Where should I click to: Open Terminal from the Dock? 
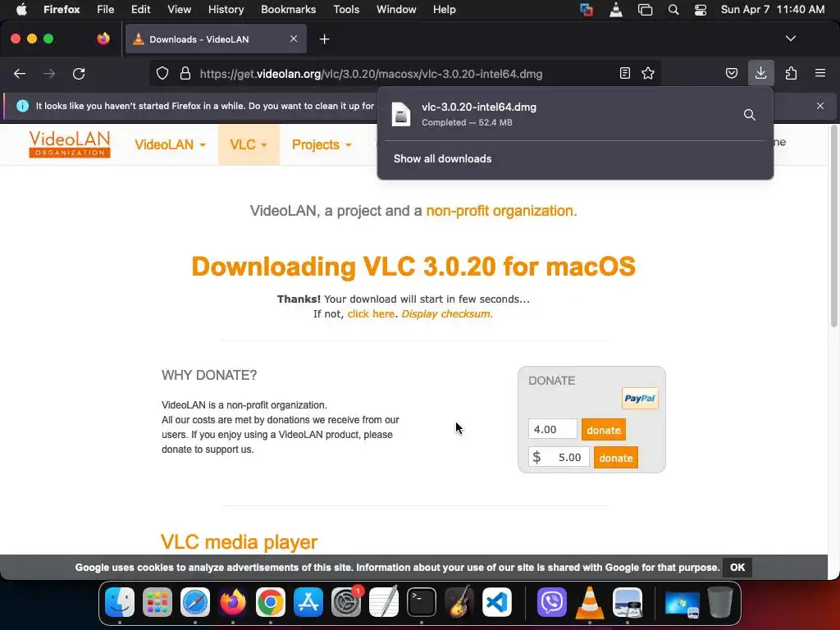click(x=422, y=602)
